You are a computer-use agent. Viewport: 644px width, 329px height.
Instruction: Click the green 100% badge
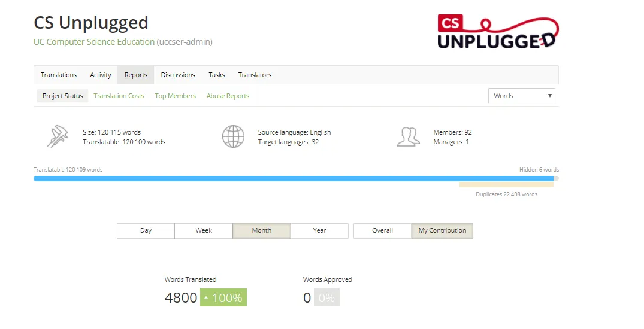click(223, 297)
